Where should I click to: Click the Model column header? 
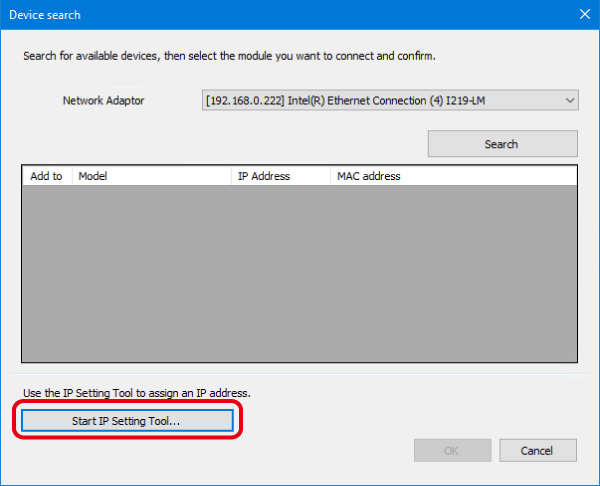point(150,176)
